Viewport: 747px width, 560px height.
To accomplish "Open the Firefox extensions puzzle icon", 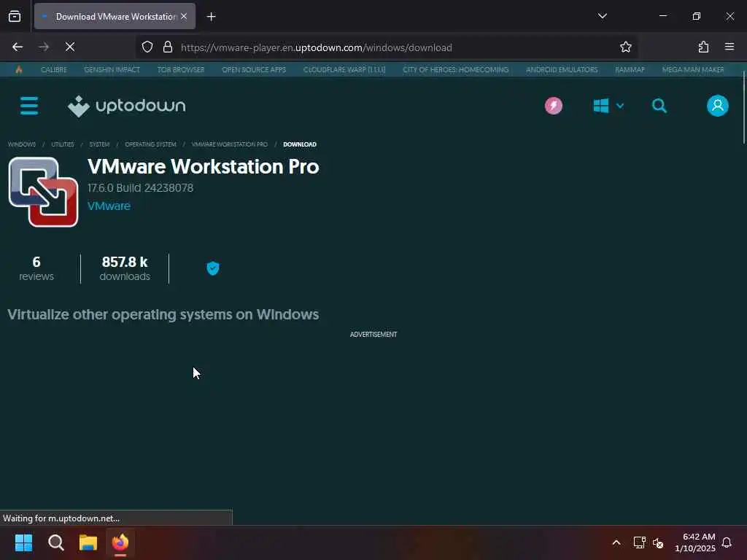I will click(703, 47).
